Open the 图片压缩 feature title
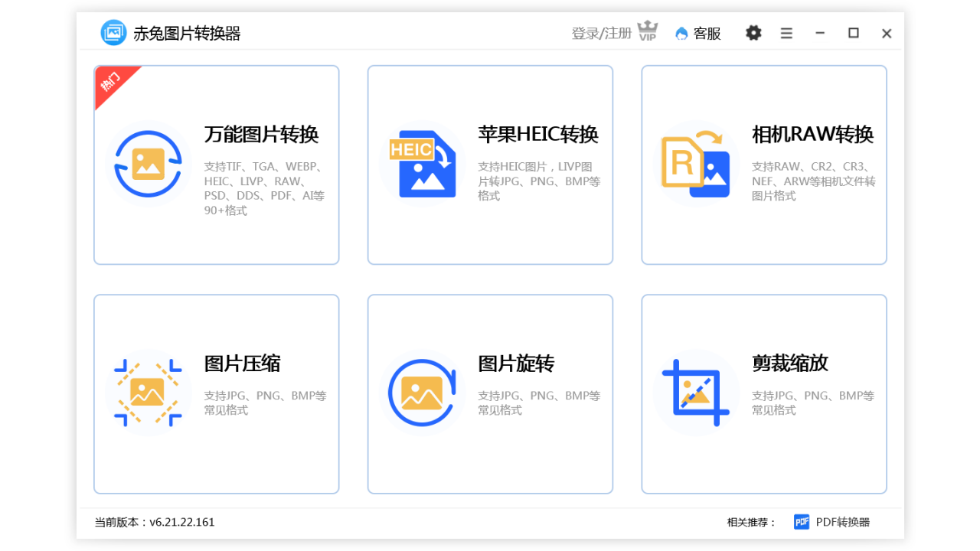Viewport: 980px width, 551px height. coord(242,364)
